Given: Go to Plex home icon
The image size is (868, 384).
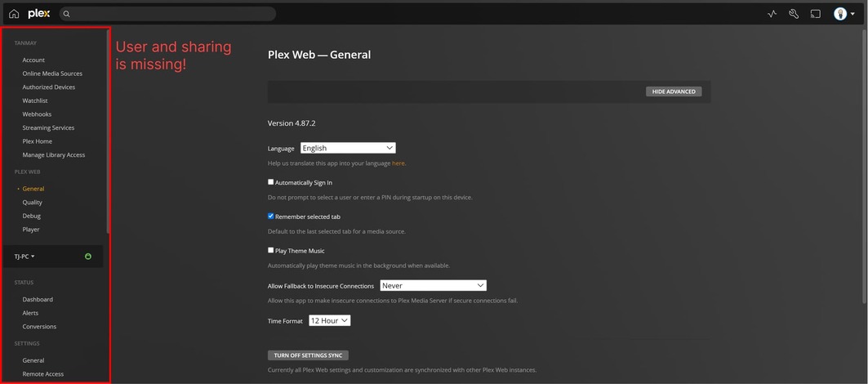Looking at the screenshot, I should [x=14, y=14].
